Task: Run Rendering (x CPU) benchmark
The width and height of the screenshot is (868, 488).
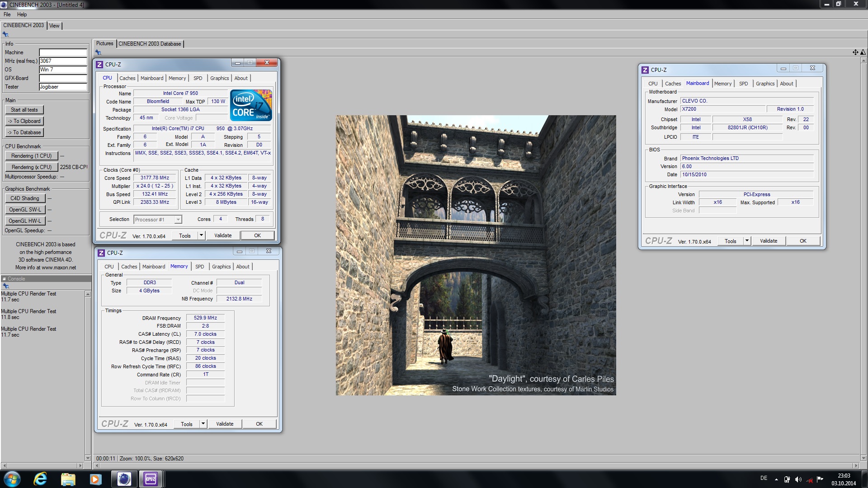Action: 32,167
